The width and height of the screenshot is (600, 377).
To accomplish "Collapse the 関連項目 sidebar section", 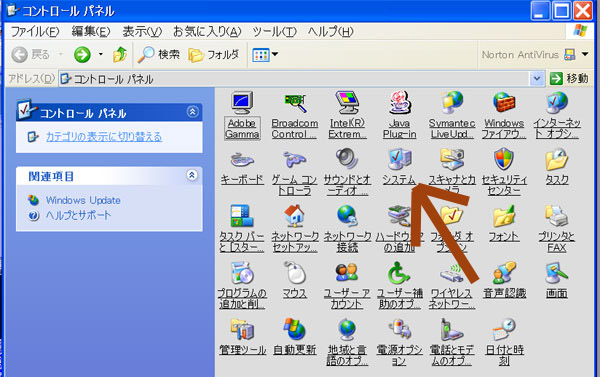I will click(x=192, y=175).
